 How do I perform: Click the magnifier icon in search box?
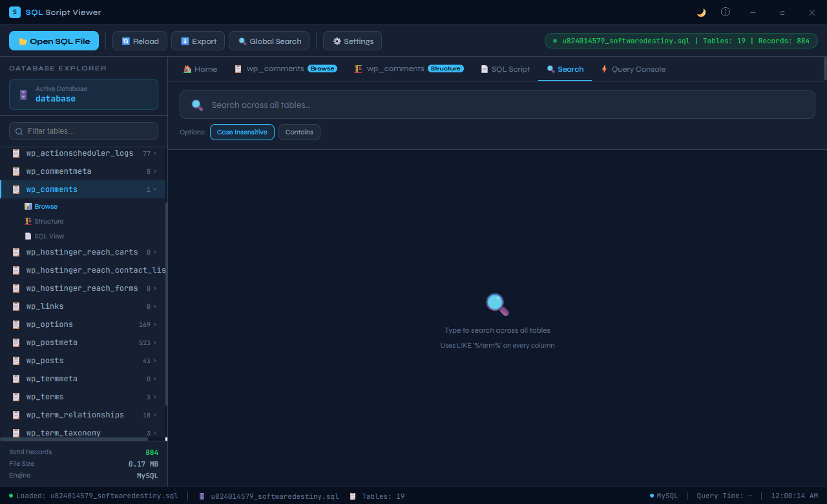coord(197,105)
